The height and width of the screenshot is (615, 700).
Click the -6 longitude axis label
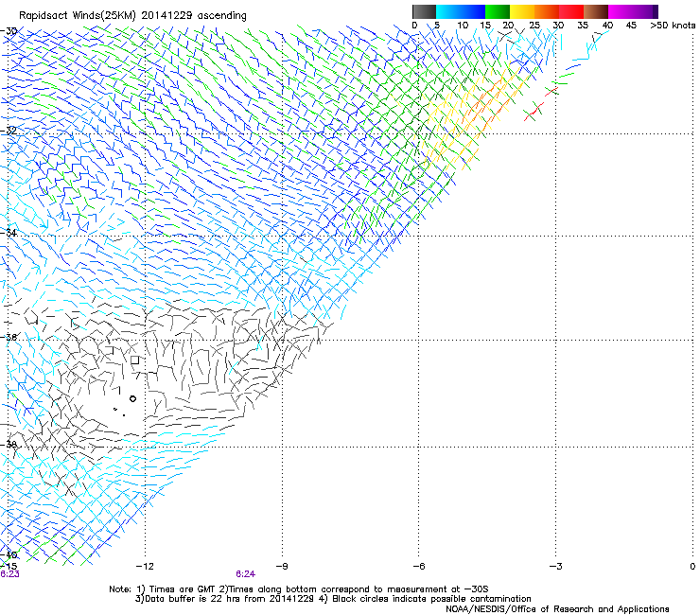pos(418,567)
